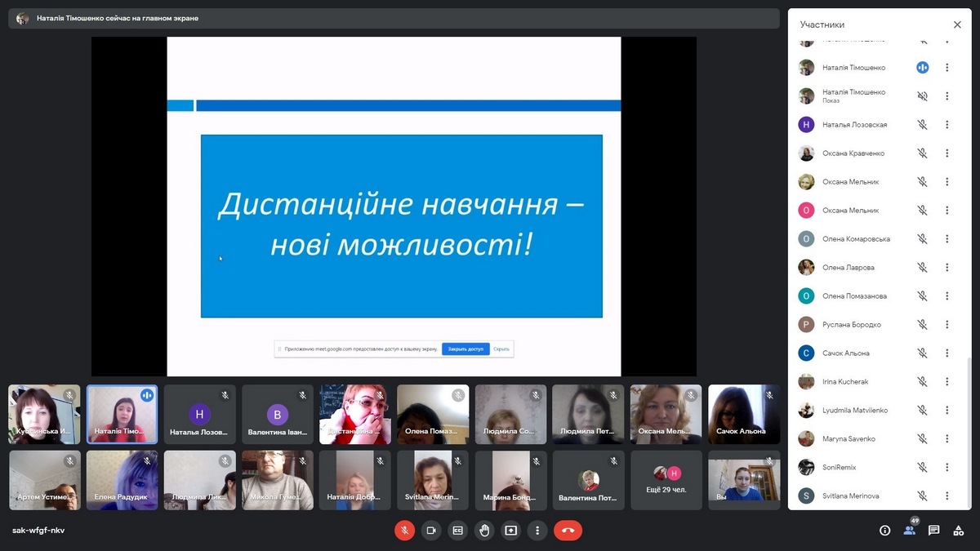Open the chat messages panel
The image size is (980, 551).
934,531
